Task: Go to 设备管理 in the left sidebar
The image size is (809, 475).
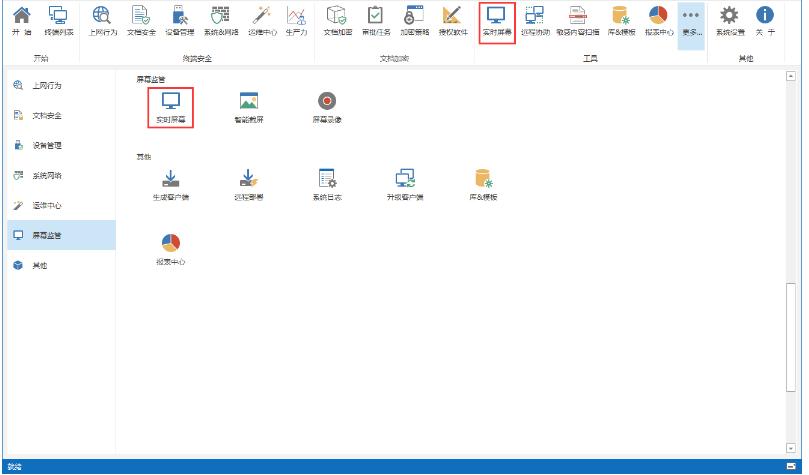Action: [x=47, y=146]
